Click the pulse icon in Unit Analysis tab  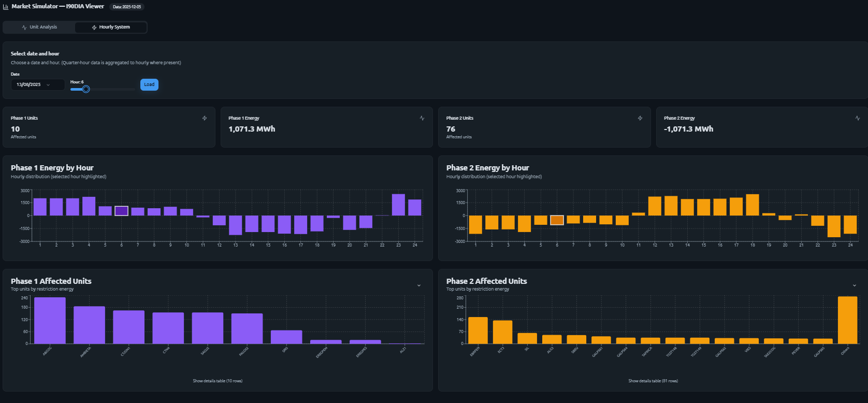24,27
